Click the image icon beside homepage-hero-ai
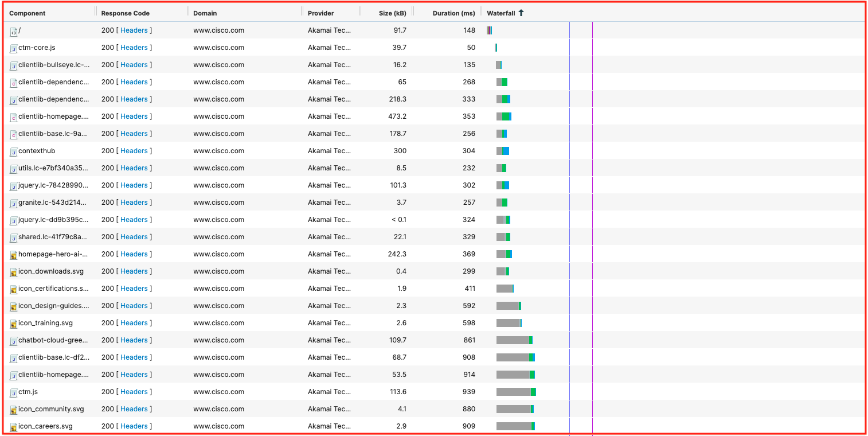 tap(14, 255)
